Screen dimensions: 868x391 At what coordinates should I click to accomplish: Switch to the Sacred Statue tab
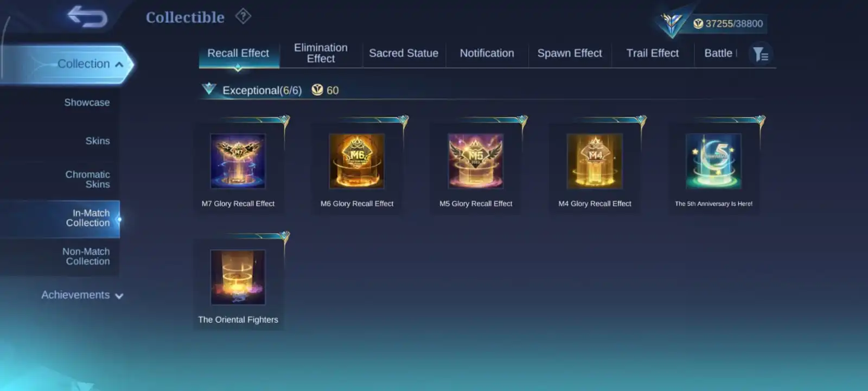pos(404,53)
